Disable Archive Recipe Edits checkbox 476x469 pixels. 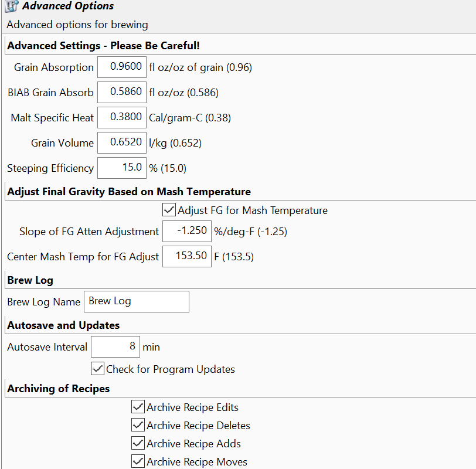(138, 407)
